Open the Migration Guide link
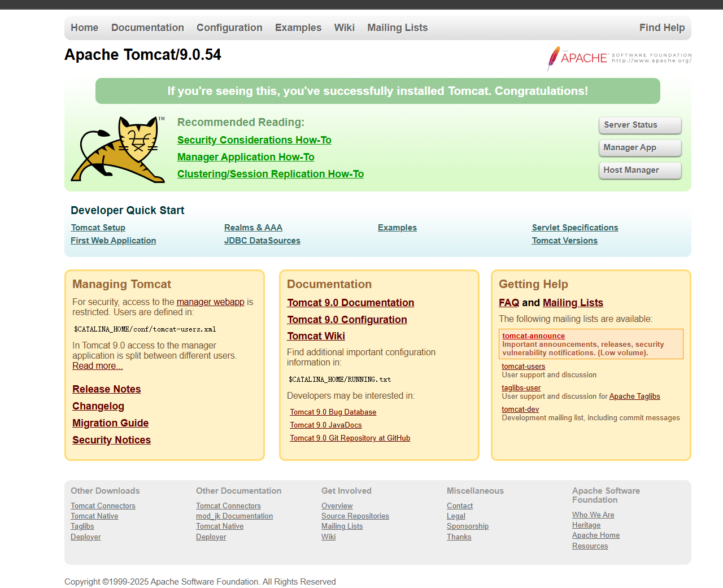This screenshot has height=588, width=723. [111, 423]
